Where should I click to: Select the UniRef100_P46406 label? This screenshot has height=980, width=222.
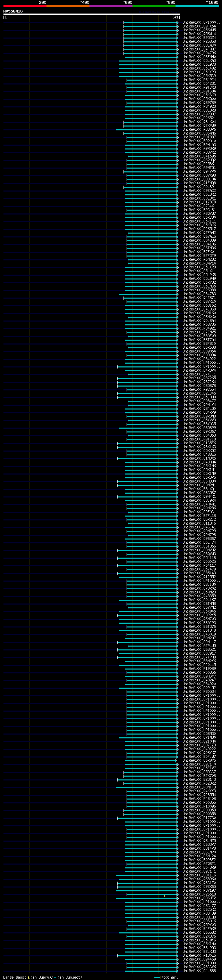tap(199, 799)
